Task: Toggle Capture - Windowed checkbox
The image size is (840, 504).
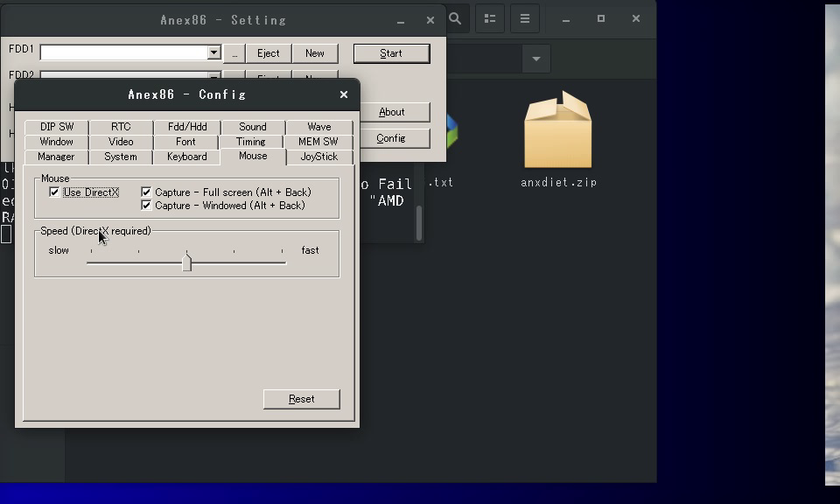Action: pos(146,206)
